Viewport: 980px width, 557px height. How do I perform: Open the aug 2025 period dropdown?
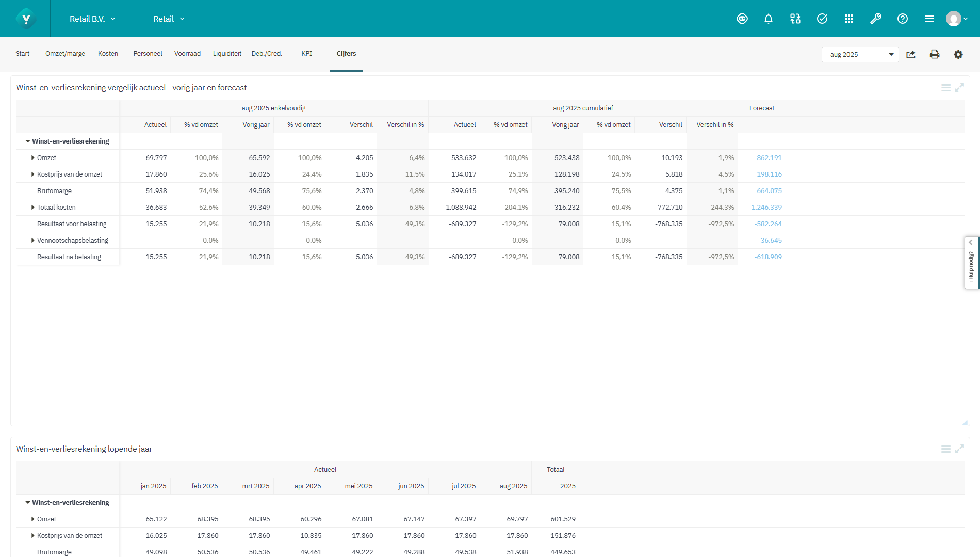click(x=860, y=54)
